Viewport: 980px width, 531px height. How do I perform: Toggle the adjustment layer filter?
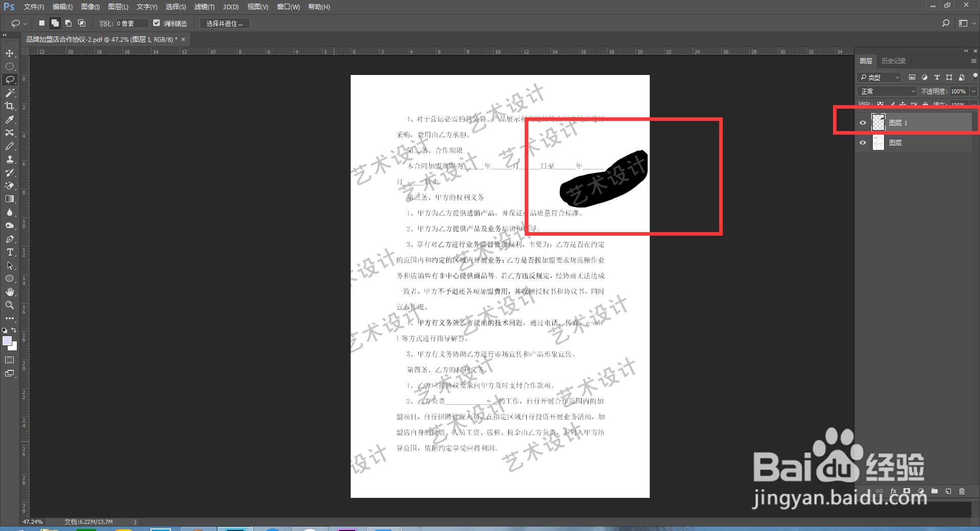[x=924, y=78]
